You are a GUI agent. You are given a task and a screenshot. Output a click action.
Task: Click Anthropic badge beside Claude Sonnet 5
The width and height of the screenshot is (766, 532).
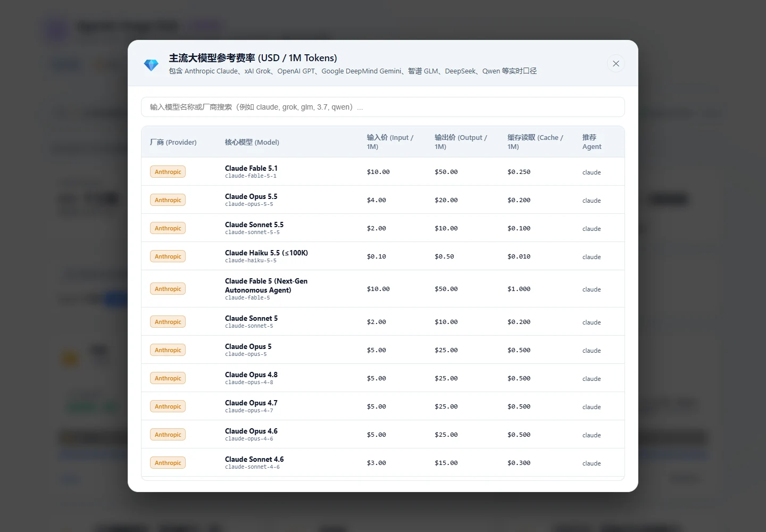[168, 322]
